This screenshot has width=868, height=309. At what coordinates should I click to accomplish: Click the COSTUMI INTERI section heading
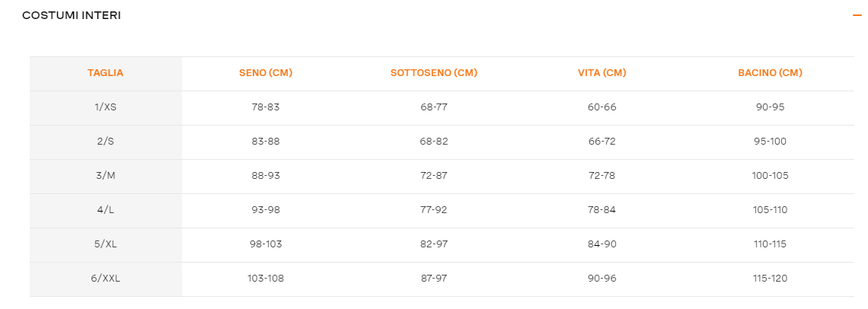[x=72, y=15]
